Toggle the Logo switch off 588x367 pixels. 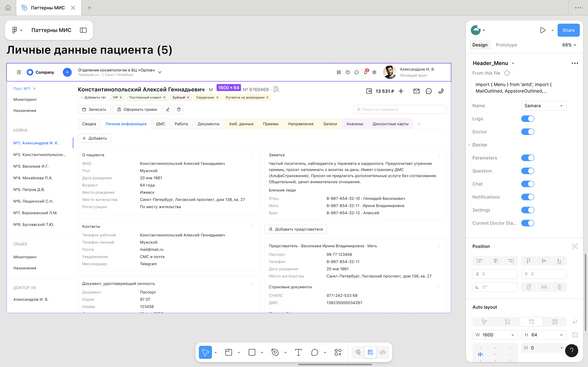point(528,119)
